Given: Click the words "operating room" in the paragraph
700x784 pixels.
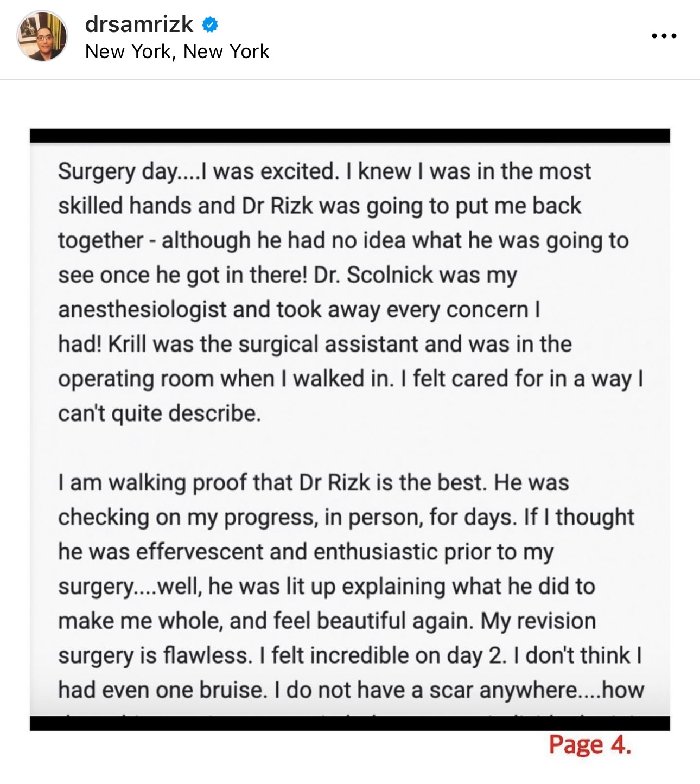Looking at the screenshot, I should click(136, 379).
